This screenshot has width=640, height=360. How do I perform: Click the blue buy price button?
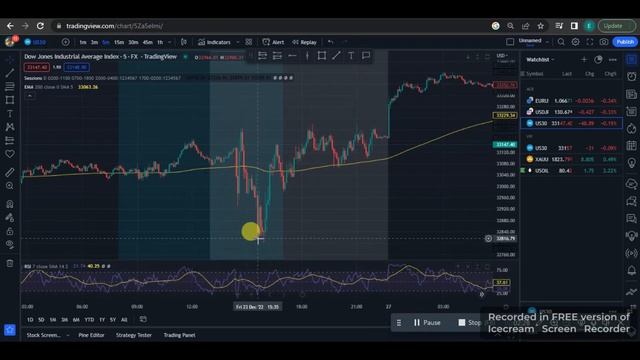coord(76,67)
